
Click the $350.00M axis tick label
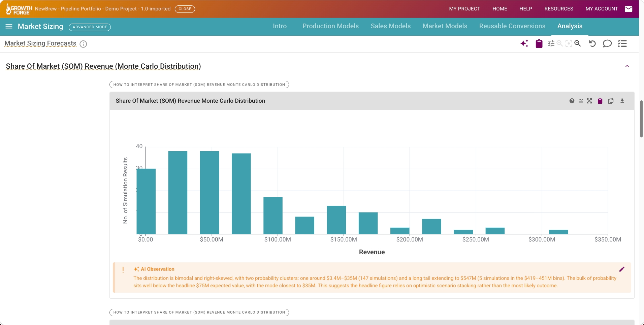point(608,239)
